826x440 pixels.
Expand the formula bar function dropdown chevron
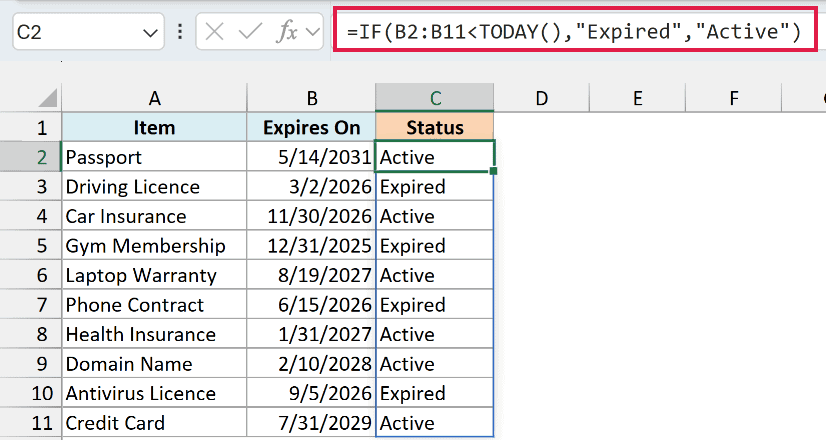(312, 33)
